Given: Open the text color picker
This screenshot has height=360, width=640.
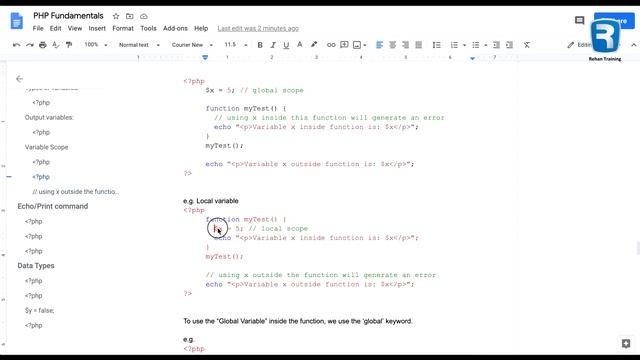Looking at the screenshot, I should click(300, 45).
